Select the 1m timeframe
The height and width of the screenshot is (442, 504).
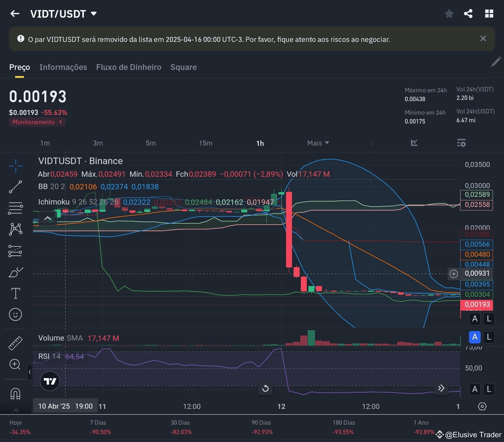tap(45, 143)
